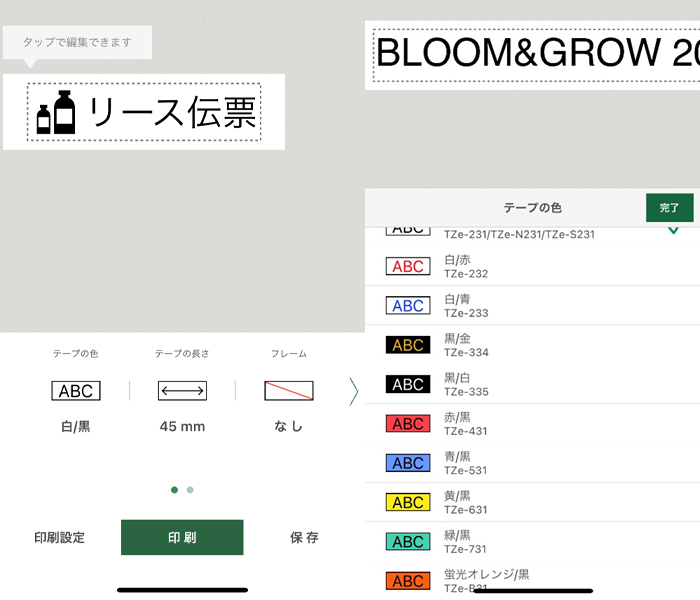The width and height of the screenshot is (700, 600).
Task: Choose the 黒/金 TZe-334 swatch
Action: 408,345
